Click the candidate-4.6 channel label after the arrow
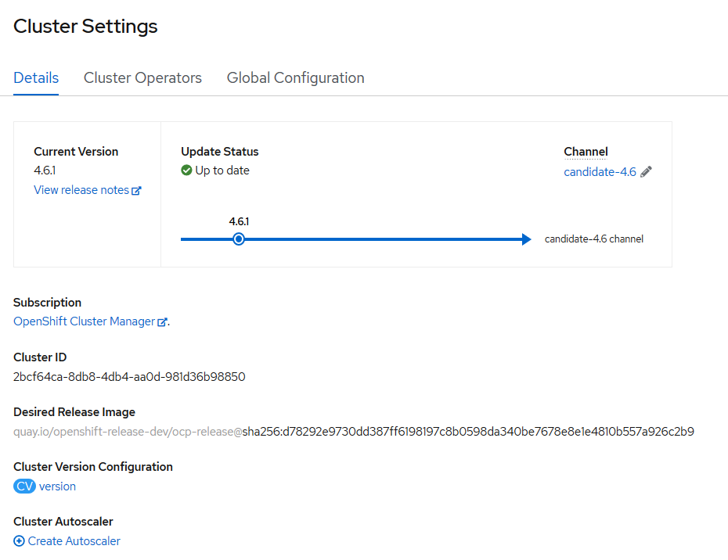The image size is (728, 560). (593, 239)
